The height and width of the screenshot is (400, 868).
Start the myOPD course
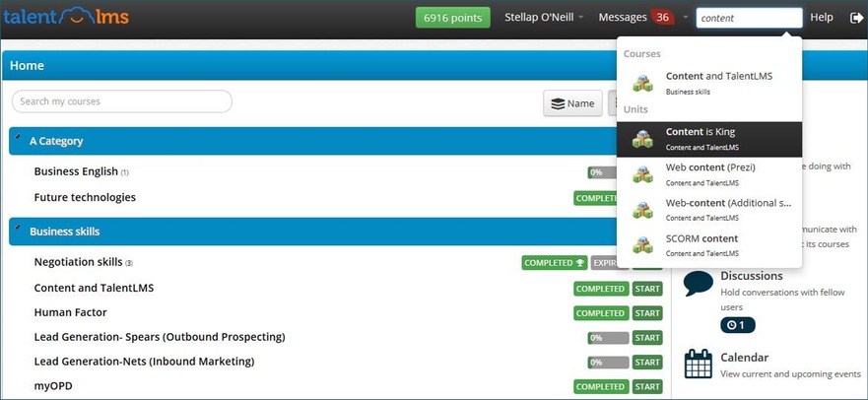[647, 387]
